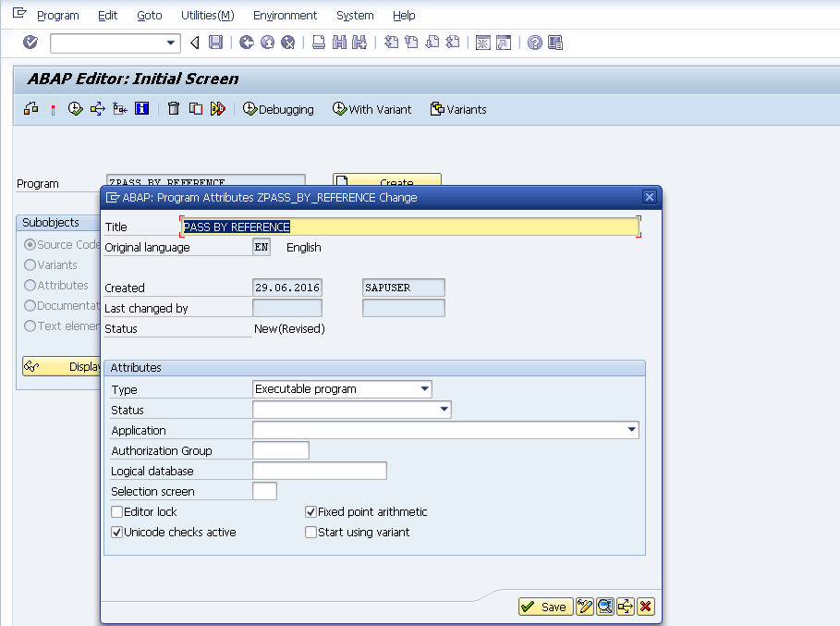Open the Environment menu
Screen dimensions: 840x626
(x=286, y=15)
